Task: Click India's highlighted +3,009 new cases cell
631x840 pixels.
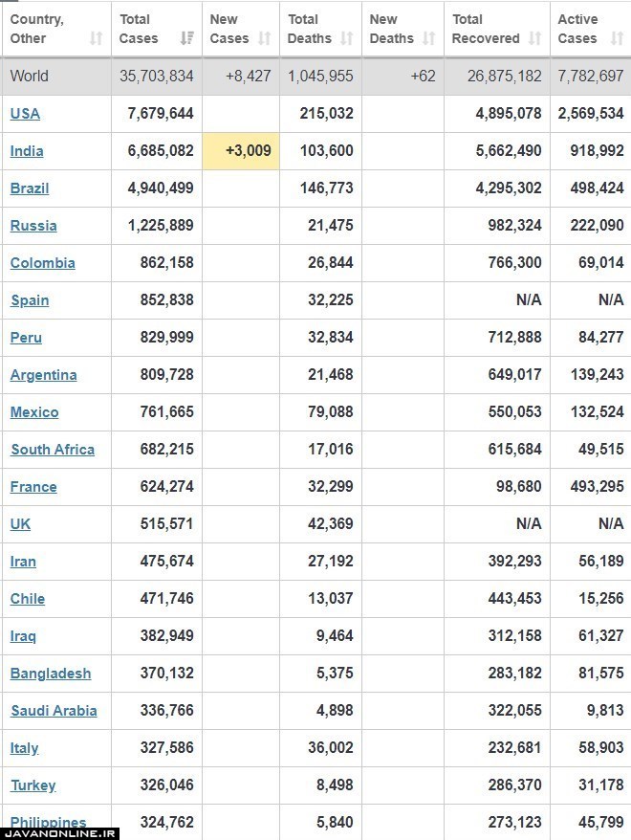Action: pos(241,151)
